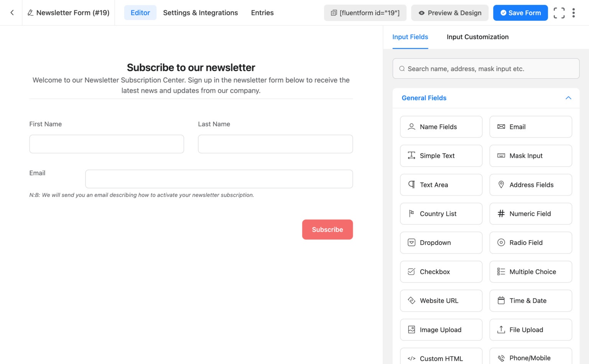Add a Checkbox field from General Fields
This screenshot has width=589, height=364.
(x=441, y=272)
